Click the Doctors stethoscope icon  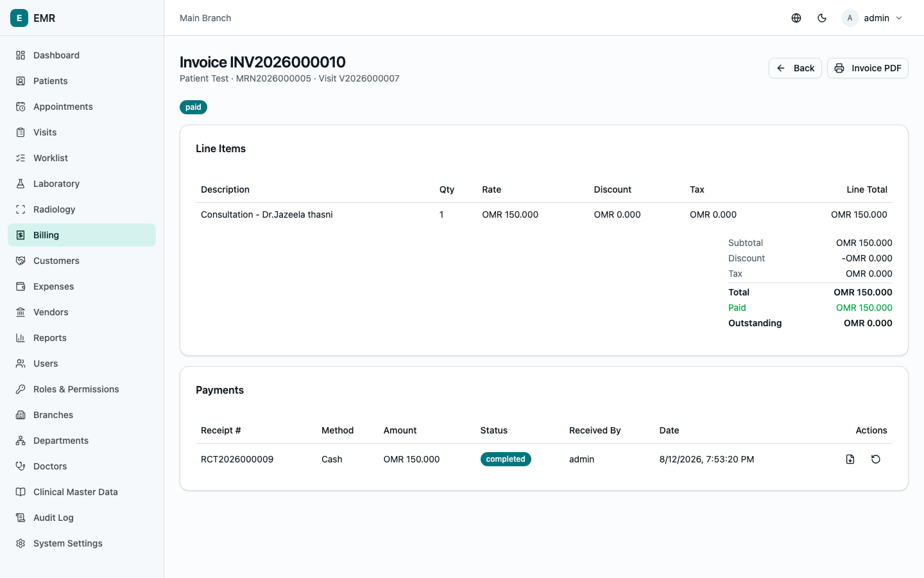[21, 466]
